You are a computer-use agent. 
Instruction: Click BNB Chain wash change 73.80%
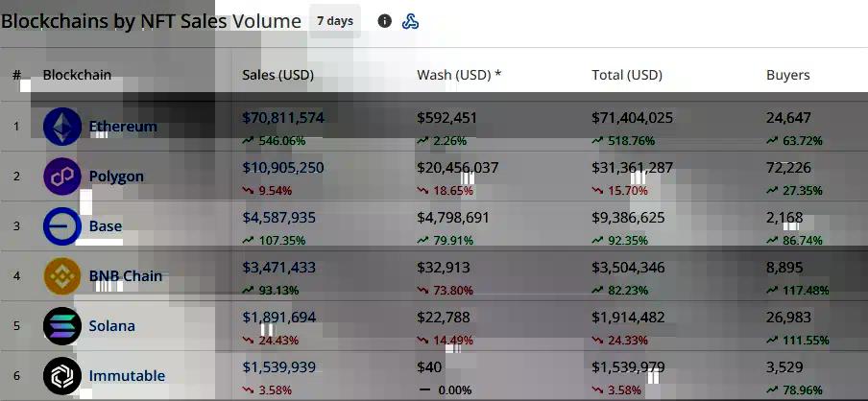pos(453,291)
